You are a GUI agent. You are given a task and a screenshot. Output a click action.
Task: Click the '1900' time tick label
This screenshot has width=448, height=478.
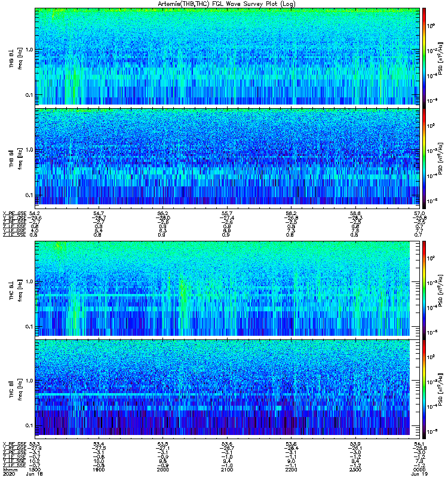pos(99,470)
